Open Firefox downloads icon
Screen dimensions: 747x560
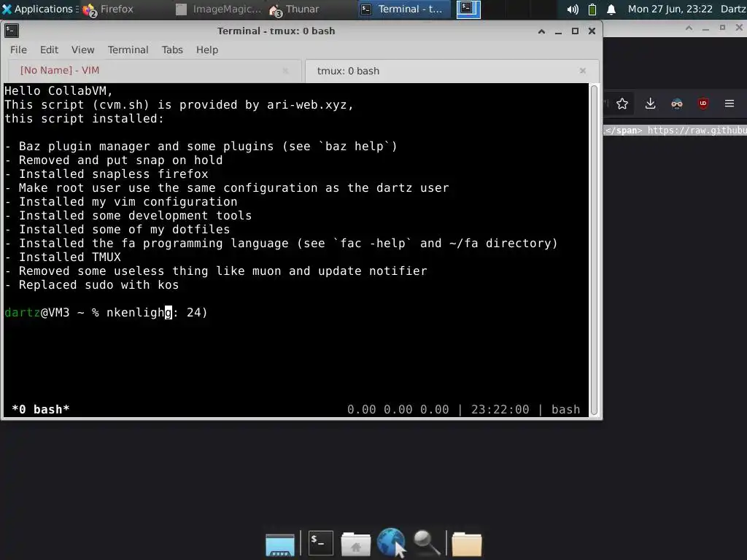650,104
